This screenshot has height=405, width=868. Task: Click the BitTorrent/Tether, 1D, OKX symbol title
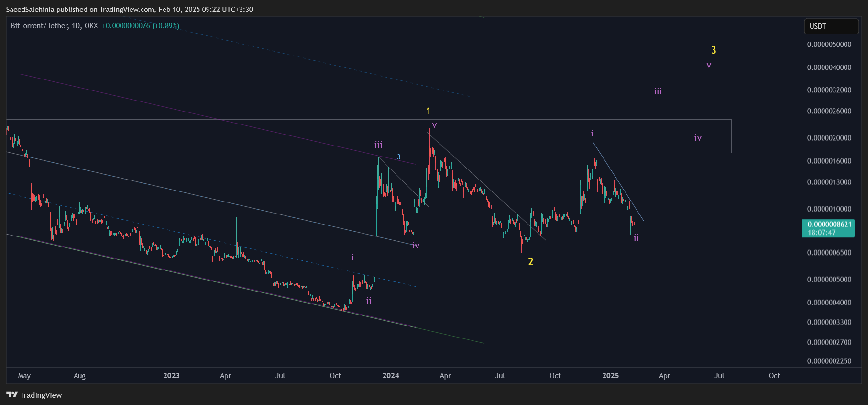point(55,26)
